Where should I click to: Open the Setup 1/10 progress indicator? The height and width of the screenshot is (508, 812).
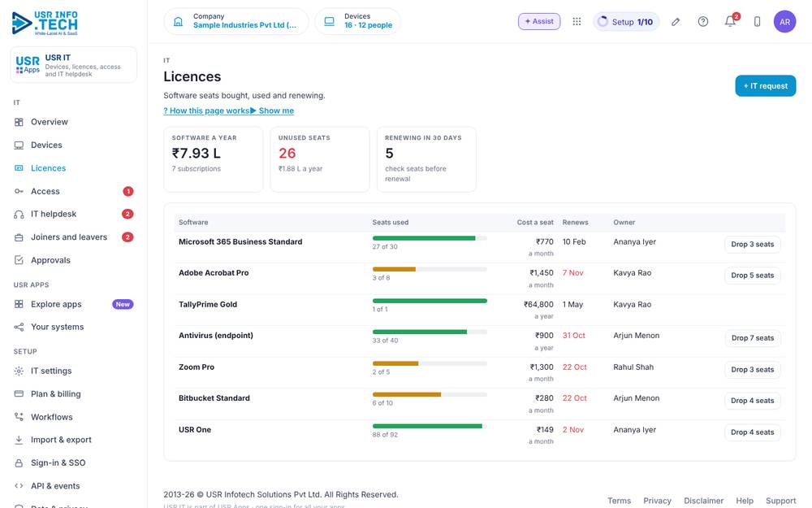[x=626, y=22]
